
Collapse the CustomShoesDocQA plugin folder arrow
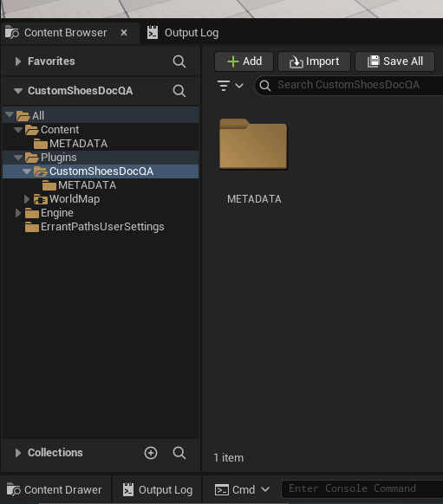click(27, 171)
